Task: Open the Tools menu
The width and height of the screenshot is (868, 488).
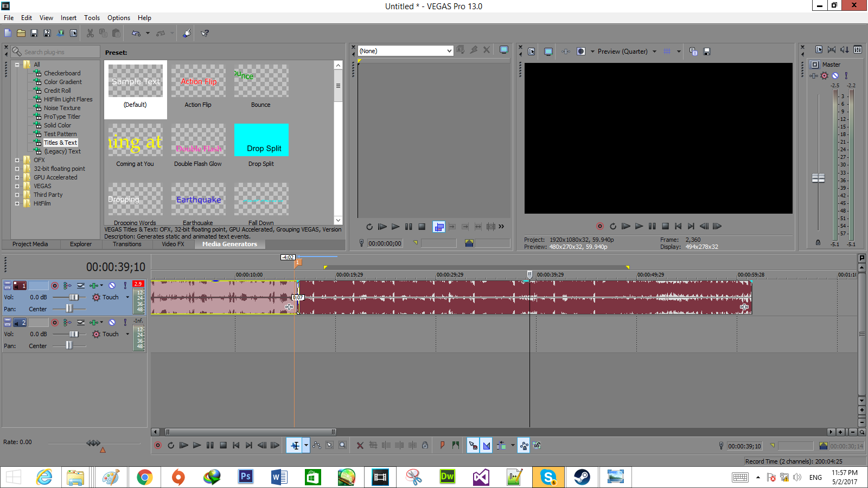Action: click(x=92, y=18)
